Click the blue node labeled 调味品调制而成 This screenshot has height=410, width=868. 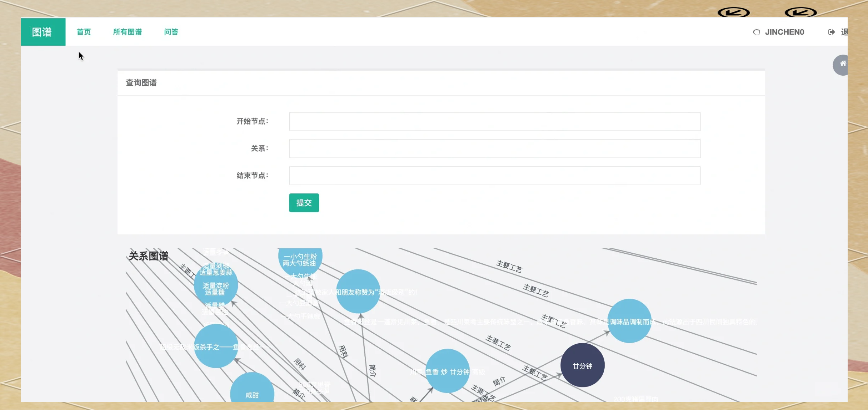629,321
